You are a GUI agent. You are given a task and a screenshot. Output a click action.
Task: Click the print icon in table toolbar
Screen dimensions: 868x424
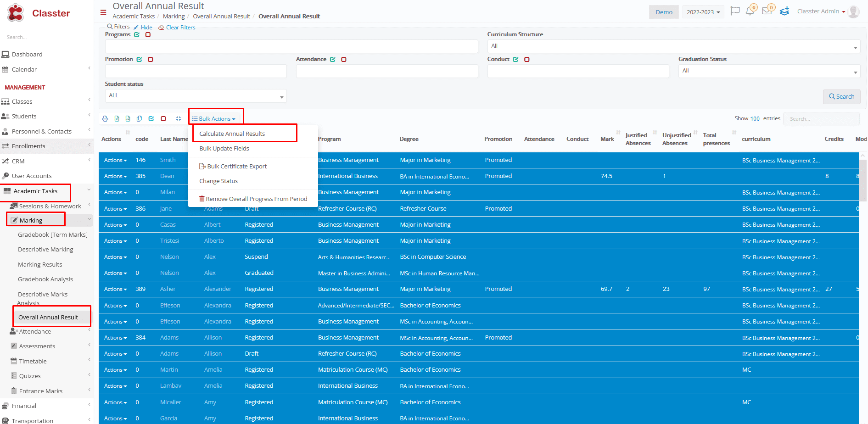[105, 118]
